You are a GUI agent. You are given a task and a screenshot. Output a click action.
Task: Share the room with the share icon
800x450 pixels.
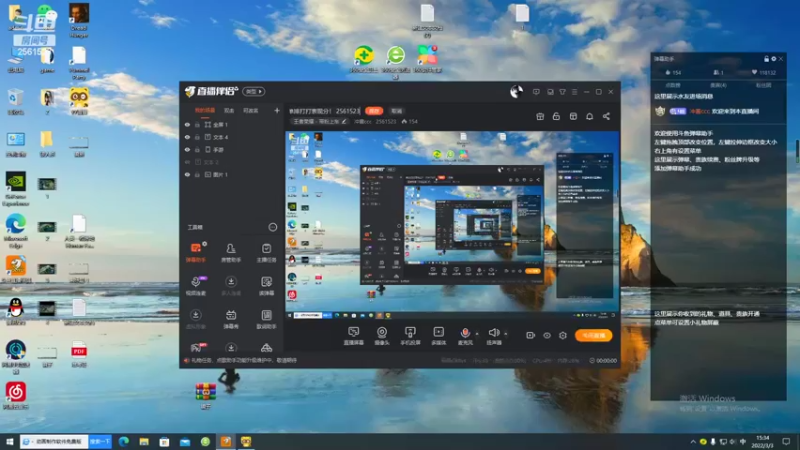606,116
